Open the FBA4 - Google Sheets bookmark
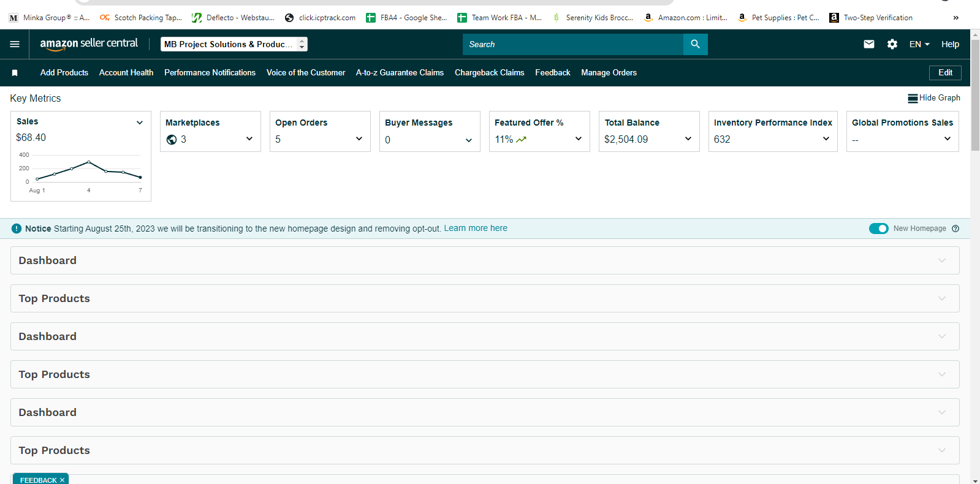 [407, 18]
